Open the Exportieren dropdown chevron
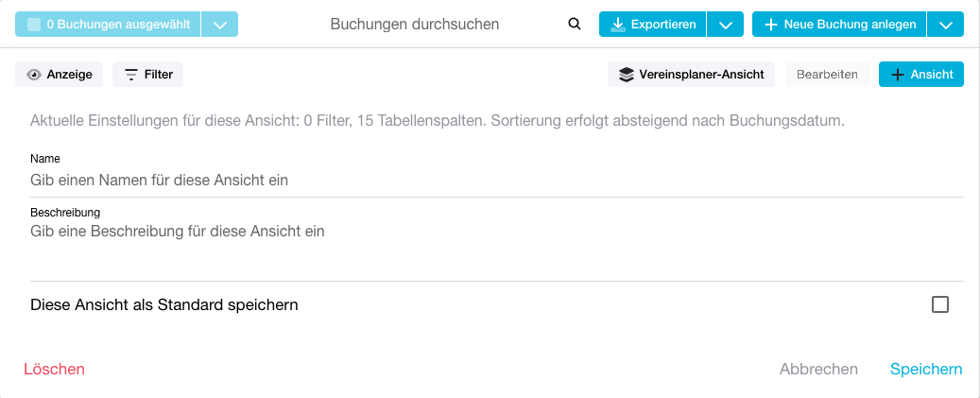The height and width of the screenshot is (398, 980). pyautogui.click(x=725, y=25)
